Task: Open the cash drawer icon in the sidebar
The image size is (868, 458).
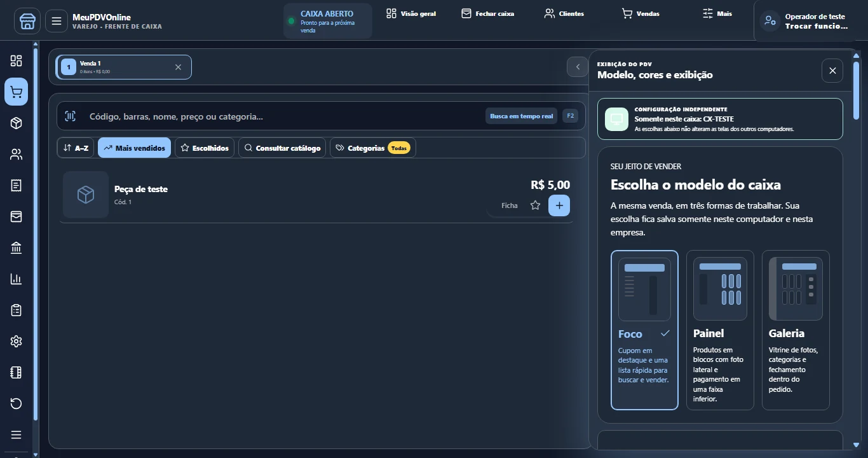Action: pos(17,216)
